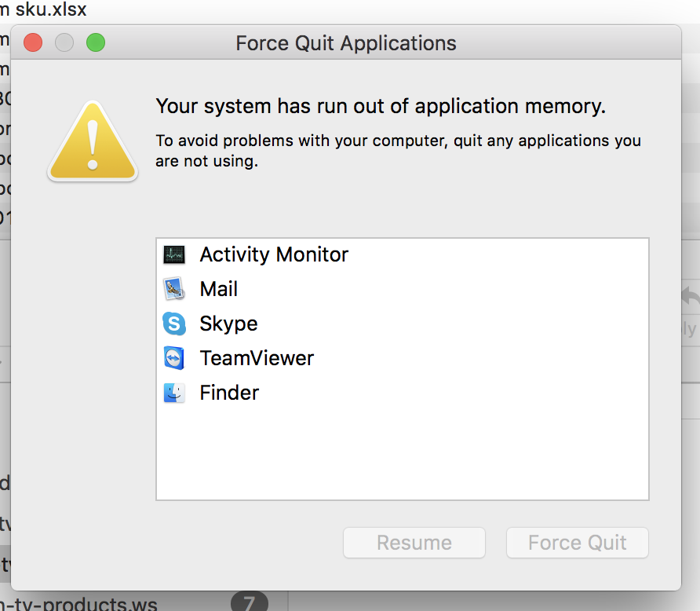
Task: Click the Mail stamp icon
Action: (x=174, y=289)
